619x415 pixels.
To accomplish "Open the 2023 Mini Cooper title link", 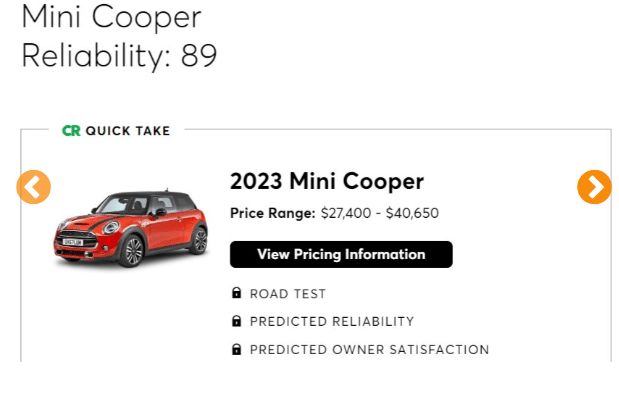I will pos(327,182).
